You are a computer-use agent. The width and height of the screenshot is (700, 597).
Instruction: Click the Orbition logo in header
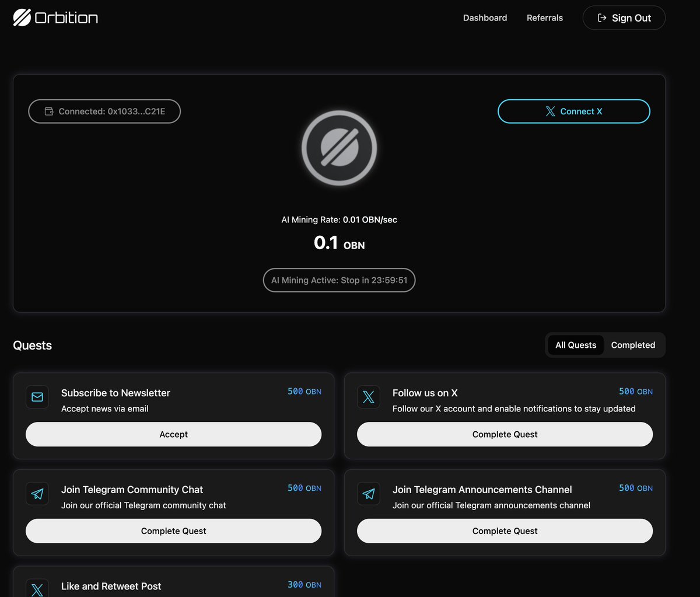(x=55, y=18)
